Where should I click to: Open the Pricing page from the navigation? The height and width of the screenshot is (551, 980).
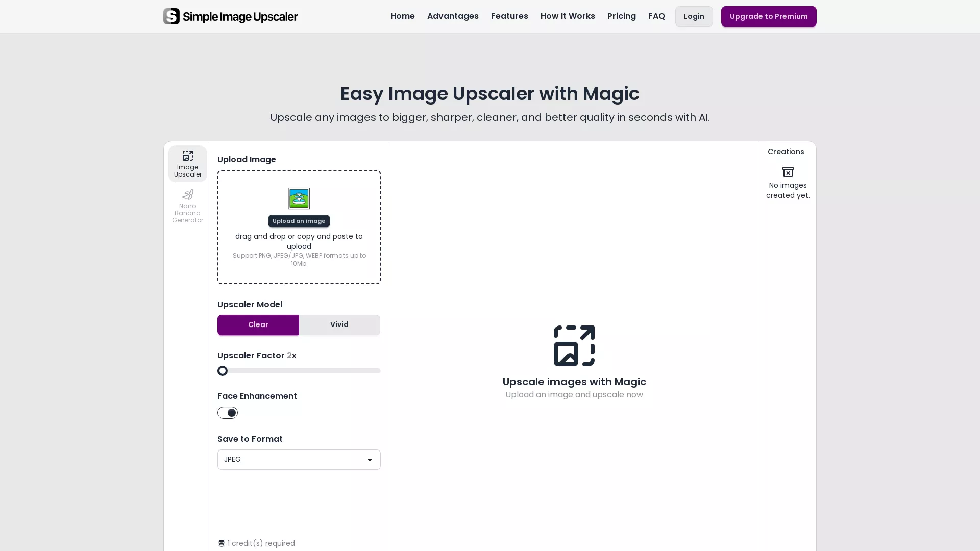(x=621, y=16)
